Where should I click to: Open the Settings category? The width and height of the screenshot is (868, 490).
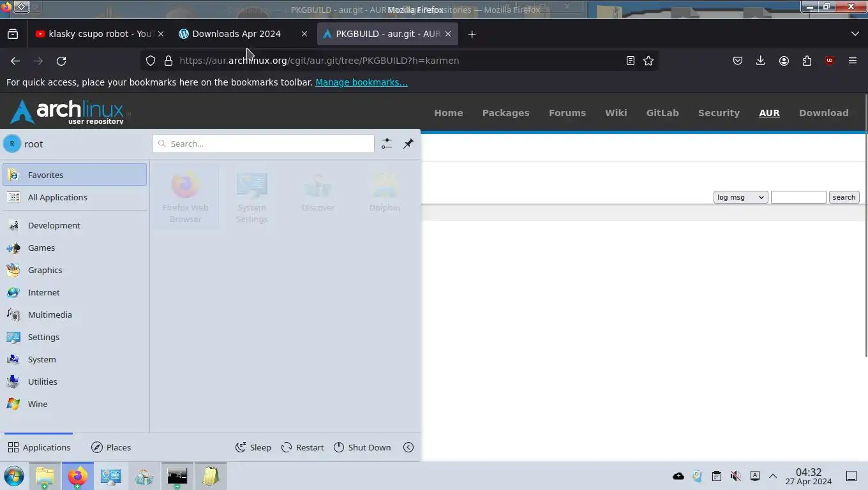tap(75, 337)
